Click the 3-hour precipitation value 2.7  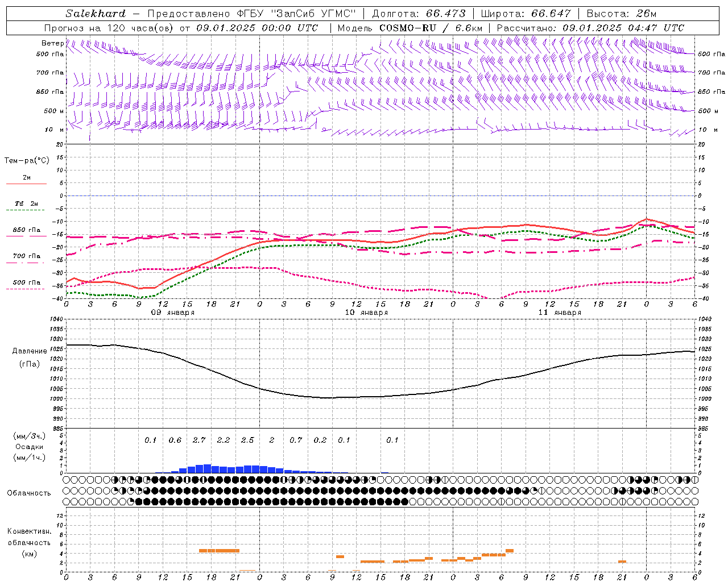(x=199, y=440)
